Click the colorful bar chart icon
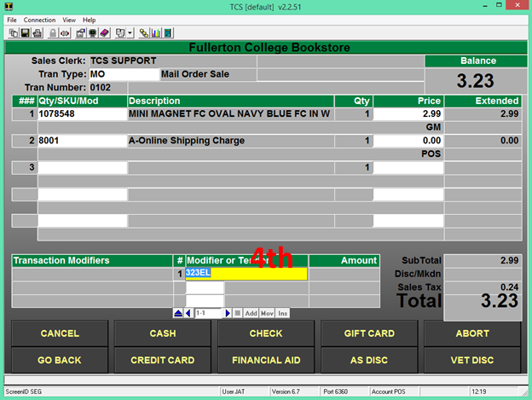The width and height of the screenshot is (532, 400). tap(156, 33)
